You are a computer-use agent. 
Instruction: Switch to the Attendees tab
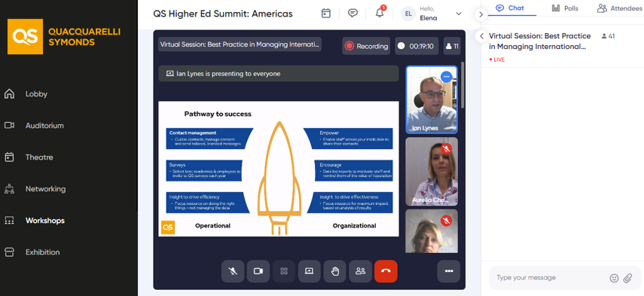point(620,8)
